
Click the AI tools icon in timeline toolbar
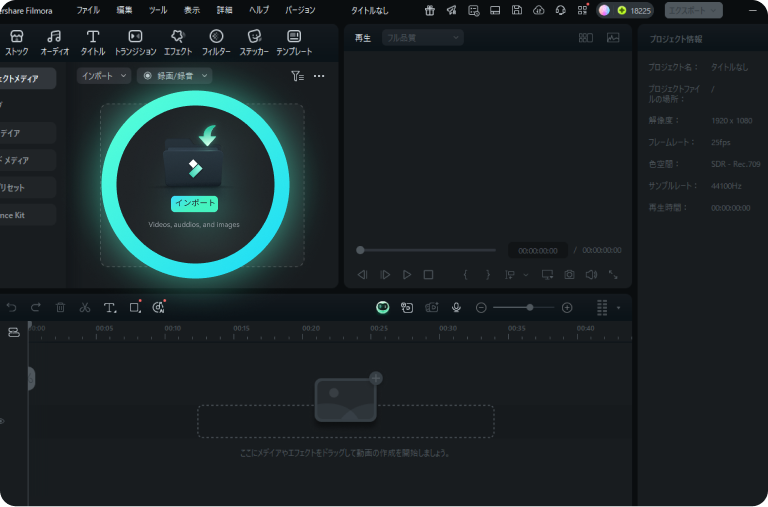159,308
